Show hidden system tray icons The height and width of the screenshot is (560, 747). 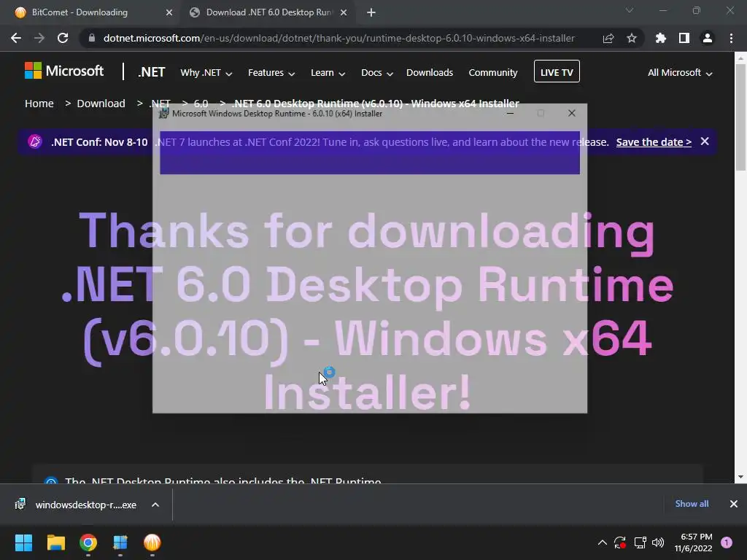[x=602, y=542]
